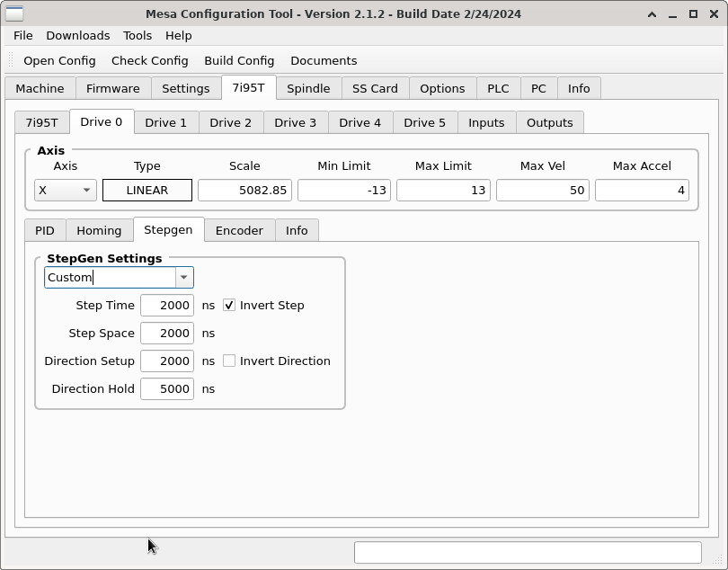Image resolution: width=728 pixels, height=570 pixels.
Task: Select the Stepgen tab
Action: tap(168, 229)
